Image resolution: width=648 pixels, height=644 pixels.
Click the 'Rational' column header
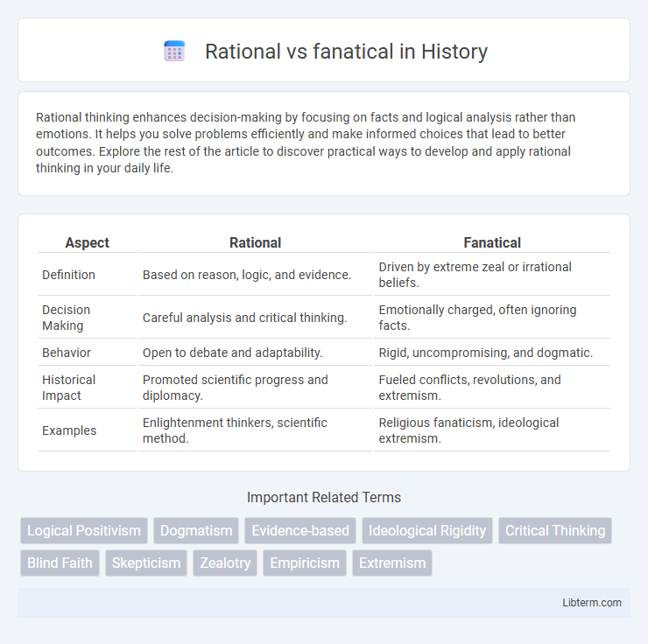(255, 242)
